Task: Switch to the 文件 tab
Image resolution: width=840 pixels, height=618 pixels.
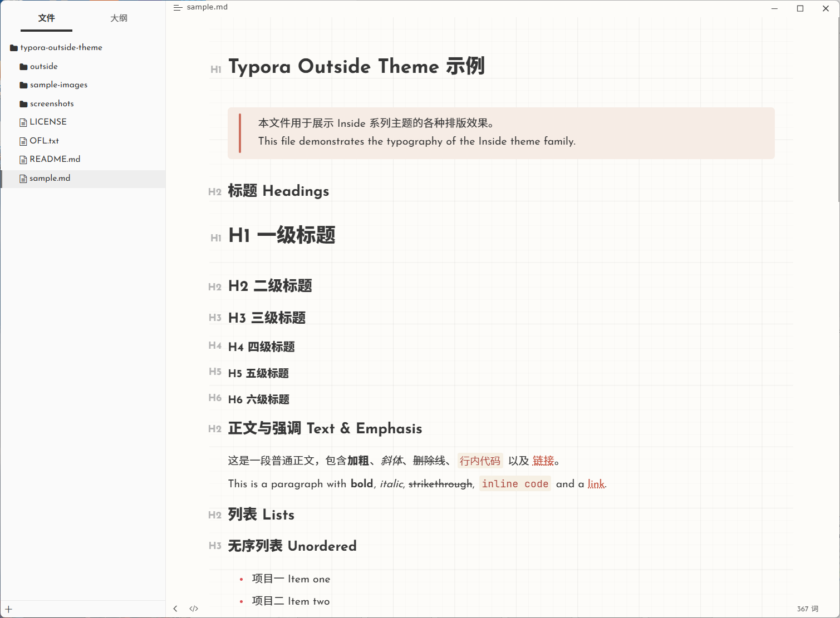Action: pos(47,18)
